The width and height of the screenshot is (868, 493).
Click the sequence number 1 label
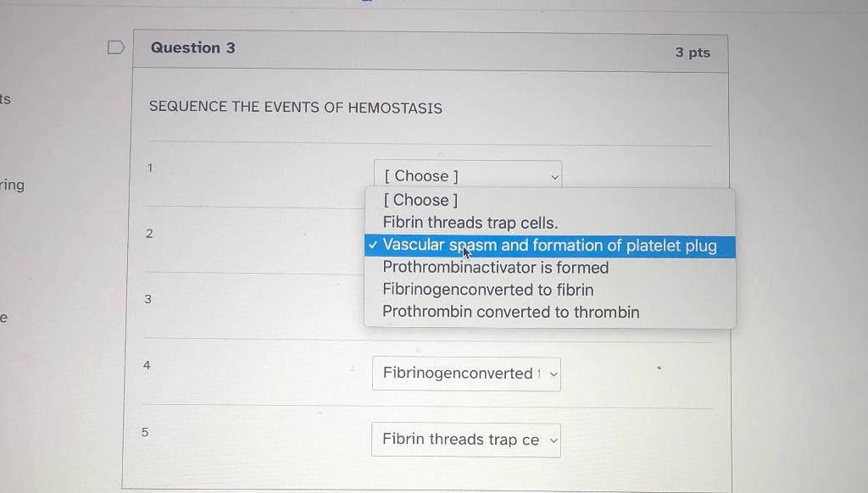coord(149,169)
